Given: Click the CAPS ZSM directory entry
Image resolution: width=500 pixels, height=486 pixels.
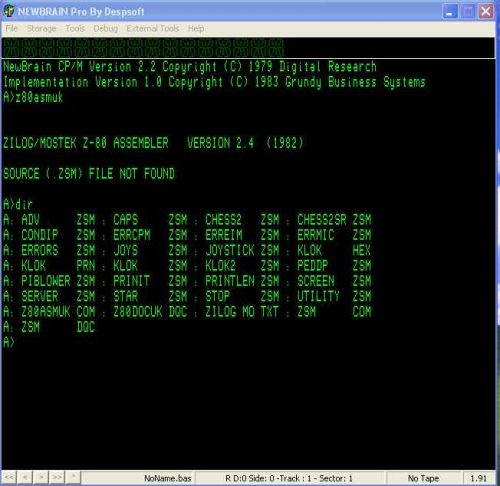Looking at the screenshot, I should (150, 220).
